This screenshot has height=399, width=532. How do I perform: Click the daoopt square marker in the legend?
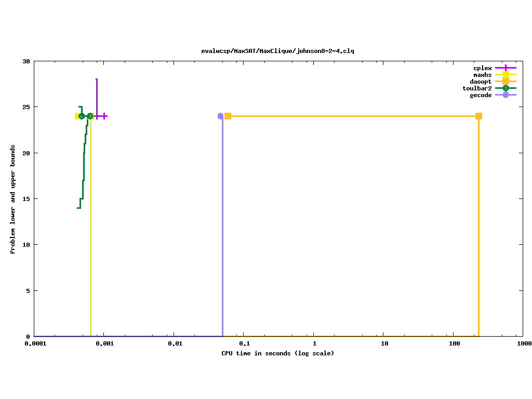click(x=506, y=82)
